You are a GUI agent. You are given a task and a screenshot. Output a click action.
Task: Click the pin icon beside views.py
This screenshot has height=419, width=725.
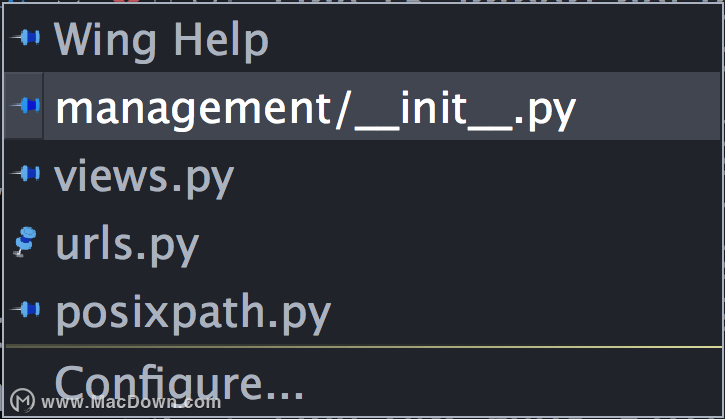point(25,173)
